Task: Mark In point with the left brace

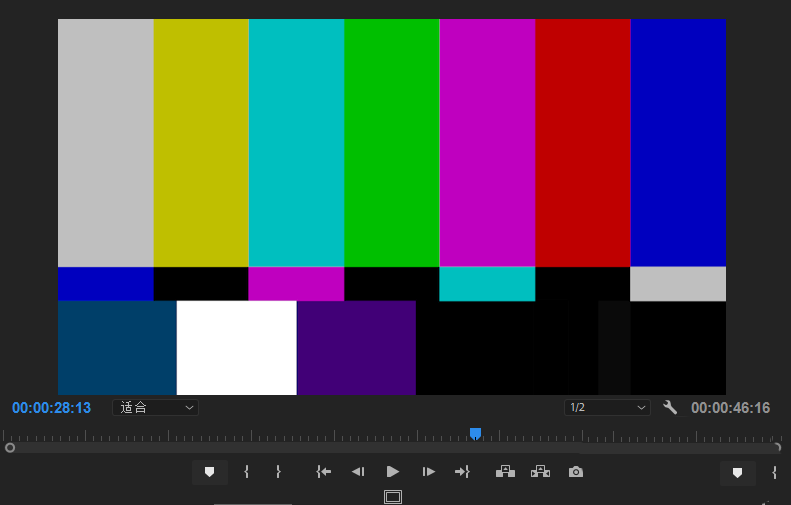Action: click(x=246, y=472)
